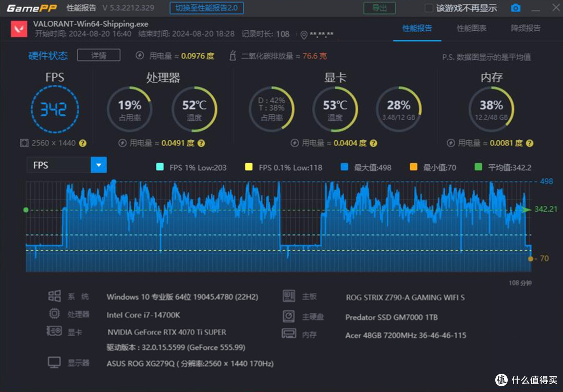Image resolution: width=563 pixels, height=392 pixels.
Task: Click the CPU 19% usage gauge
Action: click(x=130, y=109)
